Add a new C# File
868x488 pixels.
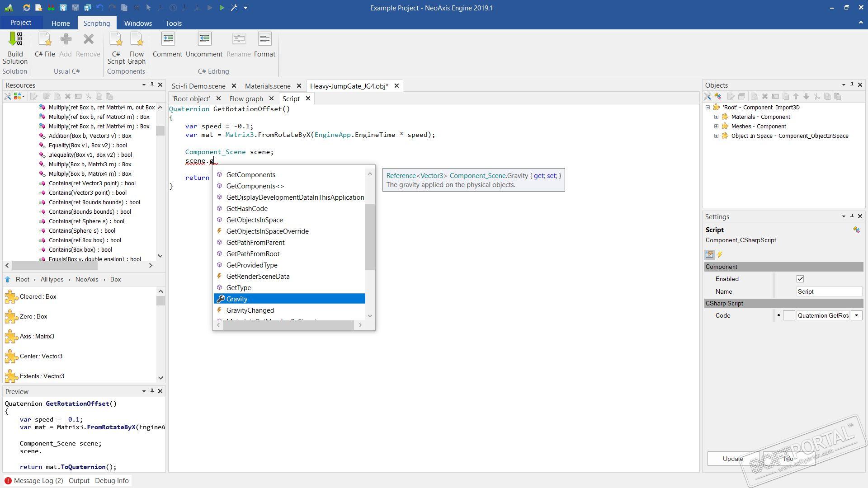[x=45, y=45]
